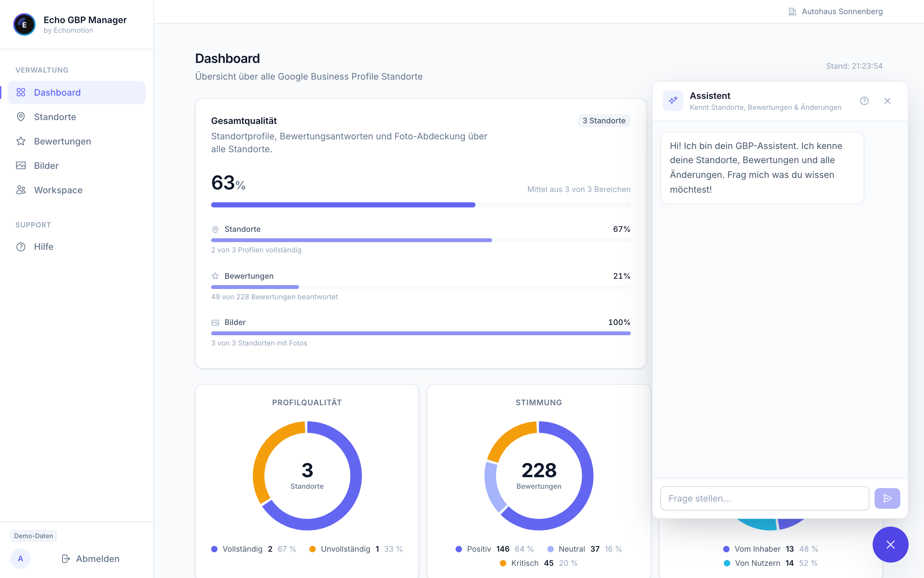The width and height of the screenshot is (924, 578).
Task: Click the Demo-Daten badge
Action: [x=34, y=536]
